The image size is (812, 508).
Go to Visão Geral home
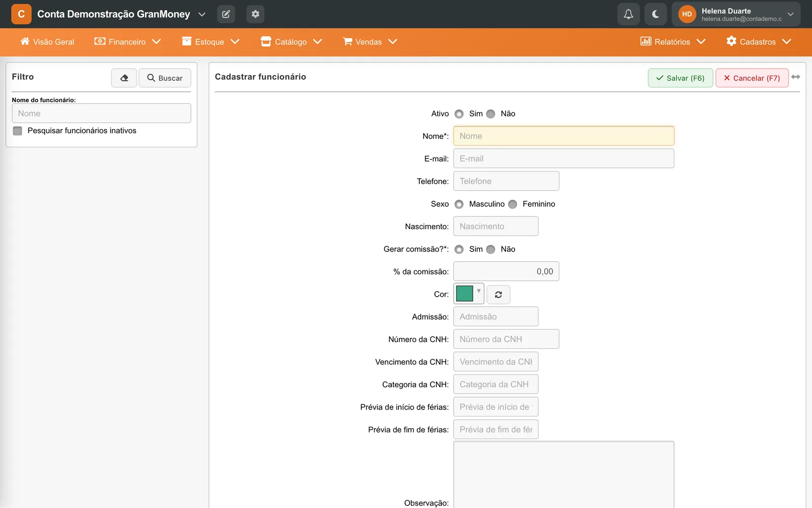coord(47,42)
